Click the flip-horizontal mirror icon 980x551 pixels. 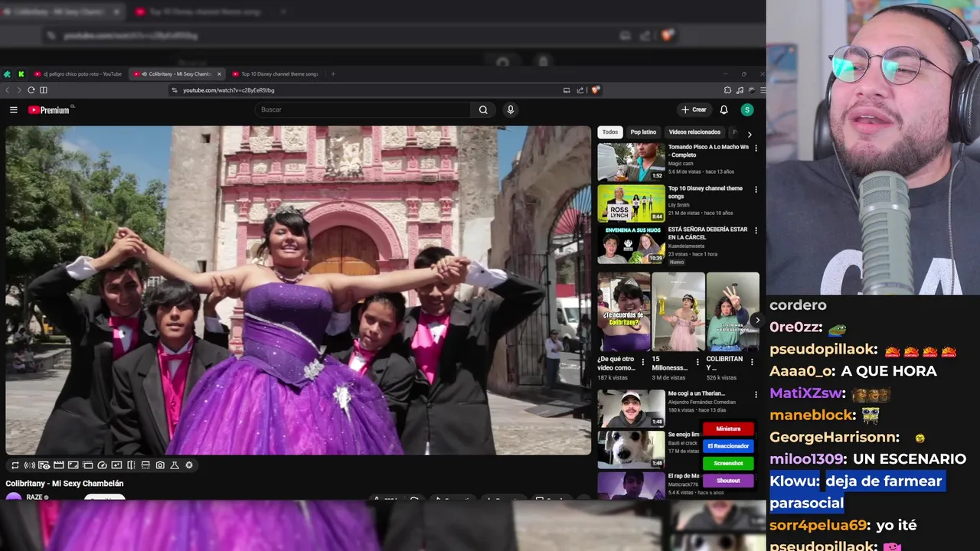131,465
